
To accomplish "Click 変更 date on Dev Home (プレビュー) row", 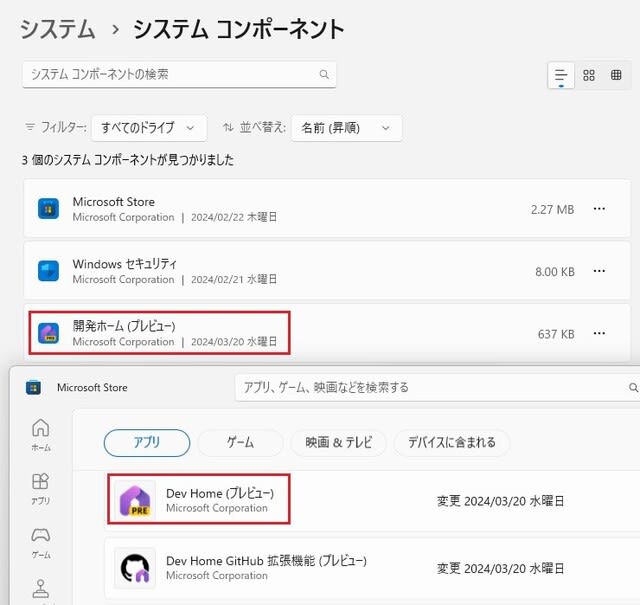I will [500, 501].
